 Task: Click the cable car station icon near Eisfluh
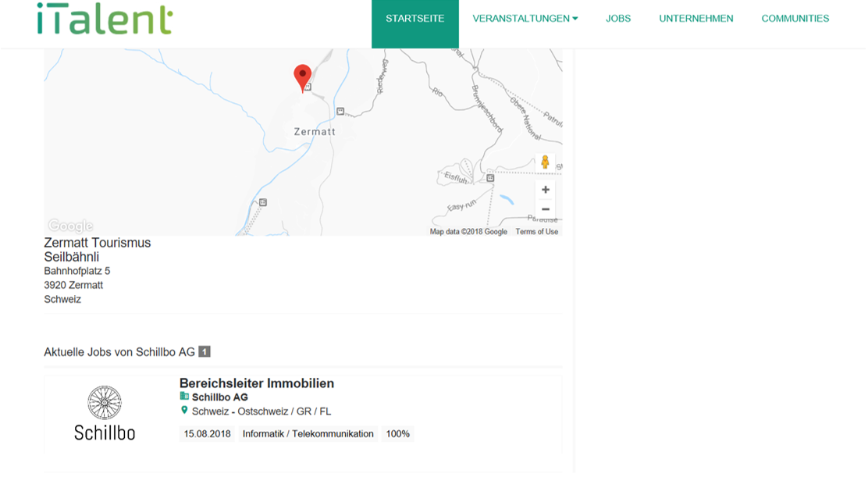click(490, 178)
